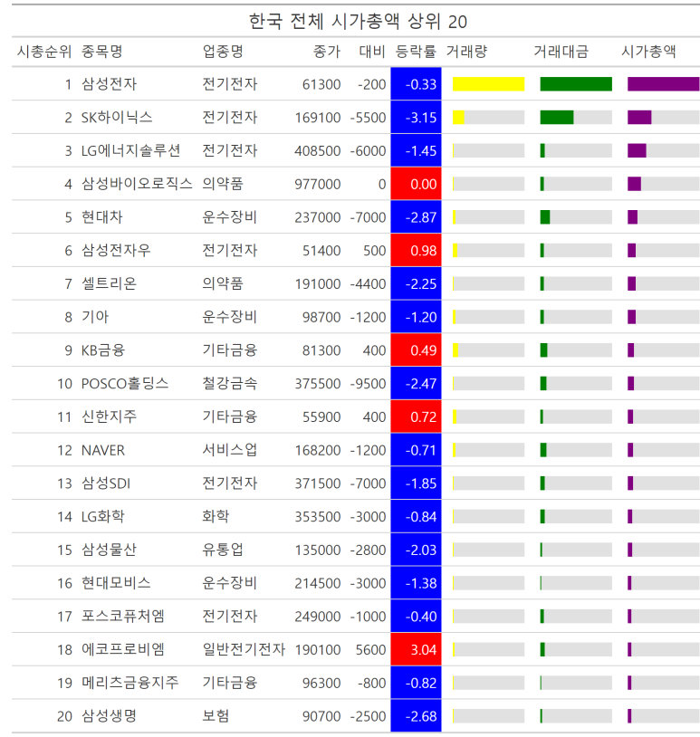700x737 pixels.
Task: Click sector 철강금속 for POSCO홀딩스
Action: tap(230, 384)
